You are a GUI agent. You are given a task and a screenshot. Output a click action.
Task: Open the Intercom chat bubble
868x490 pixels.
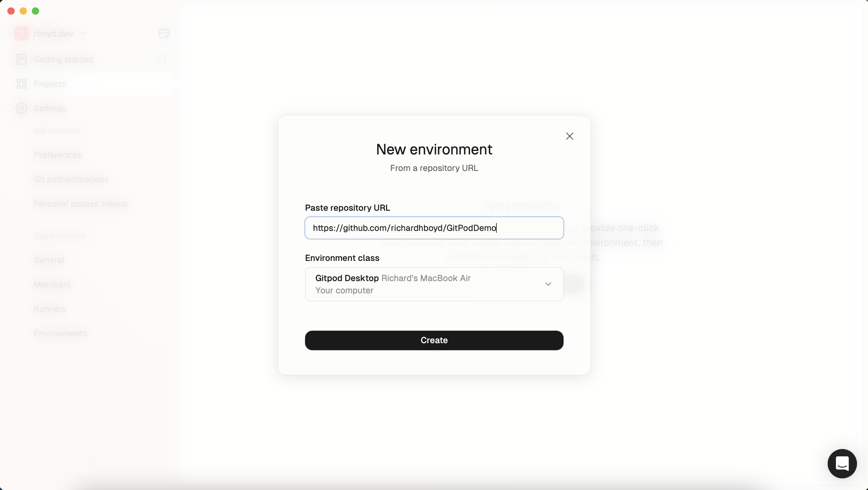click(x=842, y=464)
